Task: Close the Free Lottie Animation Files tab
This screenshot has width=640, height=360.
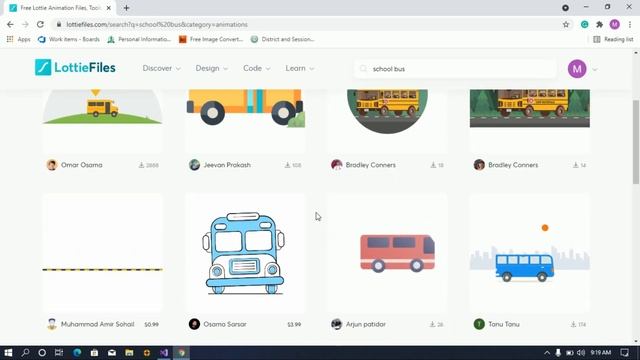Action: [x=109, y=8]
